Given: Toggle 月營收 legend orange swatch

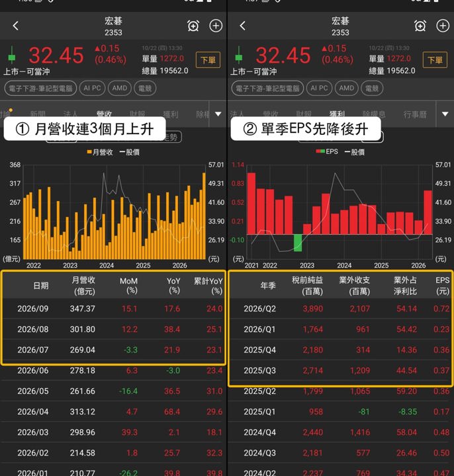Looking at the screenshot, I should 89,152.
